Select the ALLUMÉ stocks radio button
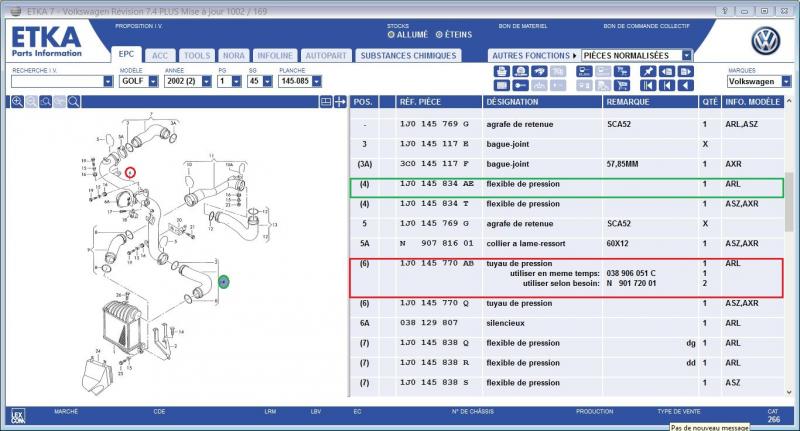The width and height of the screenshot is (800, 431). tap(391, 35)
